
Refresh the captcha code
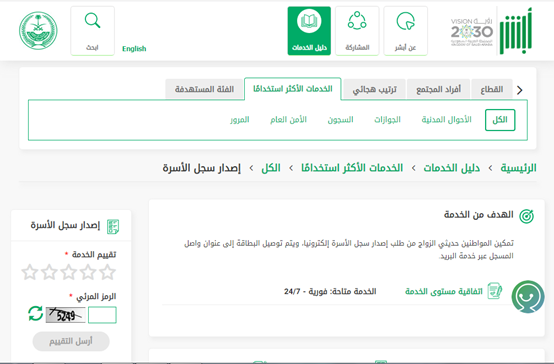tap(35, 313)
